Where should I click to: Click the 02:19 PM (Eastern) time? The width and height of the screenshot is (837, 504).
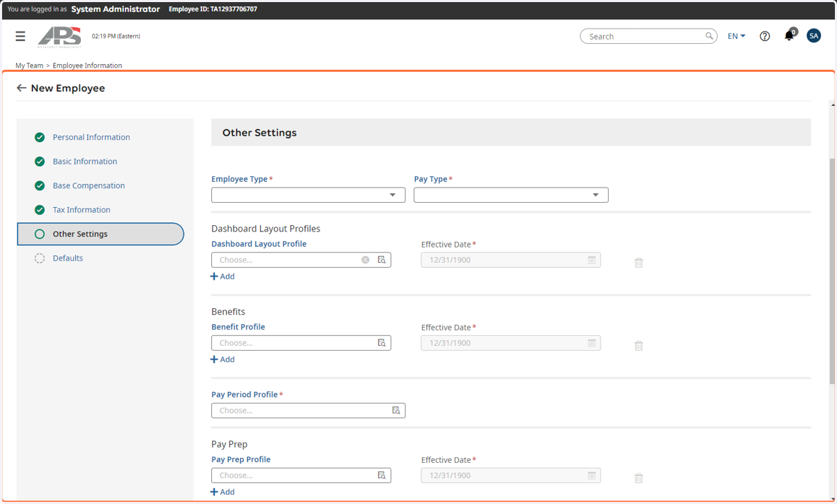(x=116, y=36)
